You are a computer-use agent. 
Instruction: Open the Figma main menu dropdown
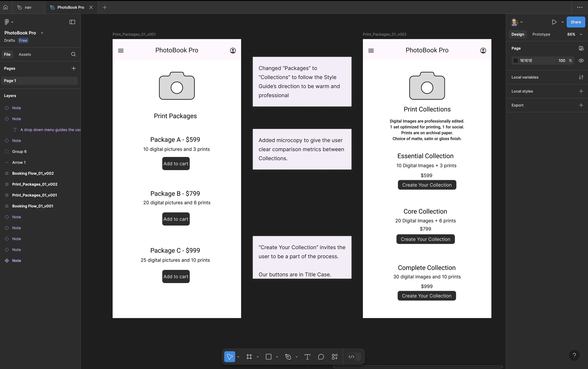point(8,22)
